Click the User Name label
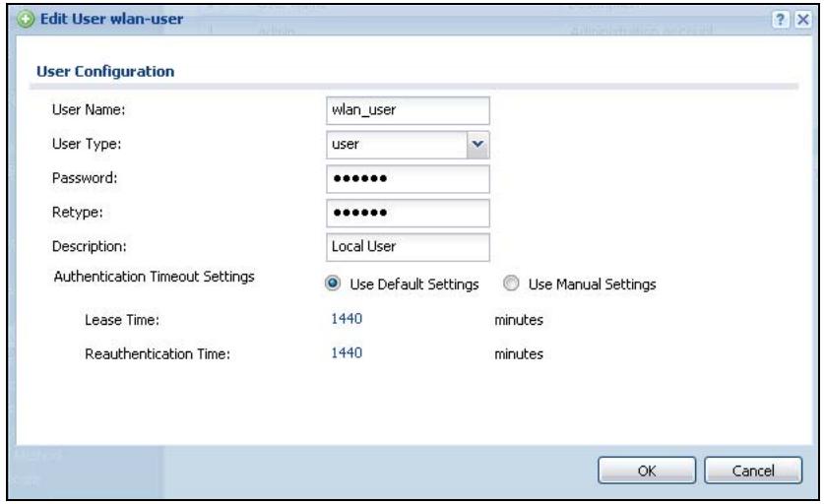Screen dimensions: 824x504 89,109
